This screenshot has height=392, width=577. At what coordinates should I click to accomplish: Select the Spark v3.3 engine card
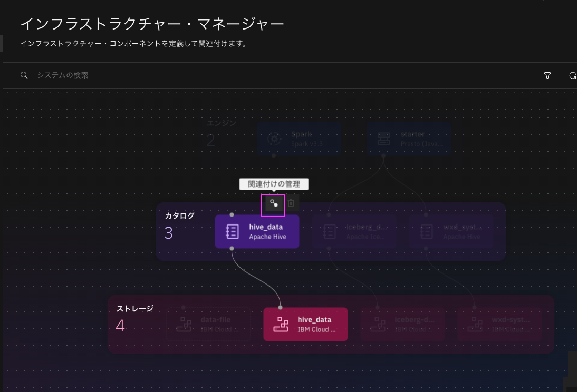[299, 139]
